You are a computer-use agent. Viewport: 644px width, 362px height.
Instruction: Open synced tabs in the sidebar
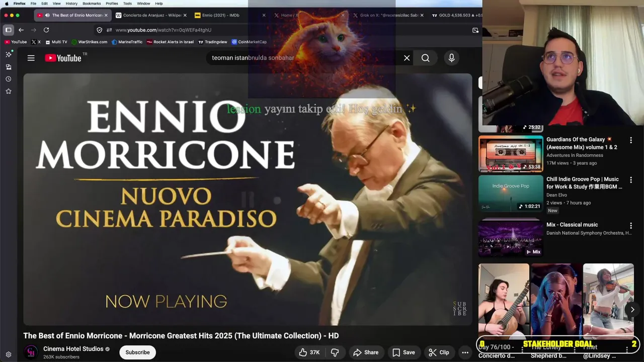coord(9,67)
